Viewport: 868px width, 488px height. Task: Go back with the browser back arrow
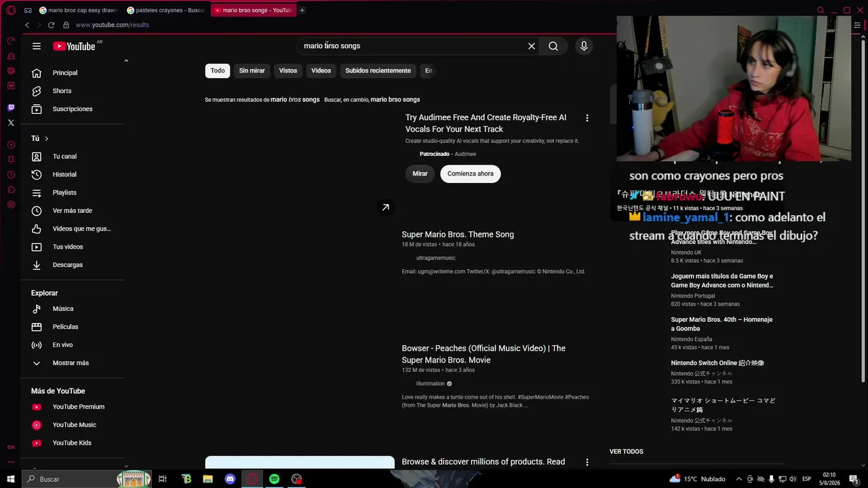pyautogui.click(x=27, y=25)
